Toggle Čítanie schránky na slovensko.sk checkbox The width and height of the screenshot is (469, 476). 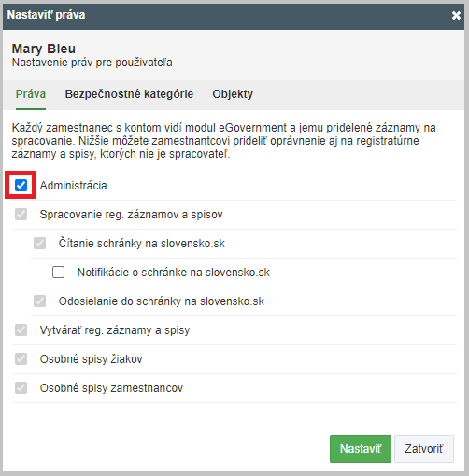click(39, 244)
